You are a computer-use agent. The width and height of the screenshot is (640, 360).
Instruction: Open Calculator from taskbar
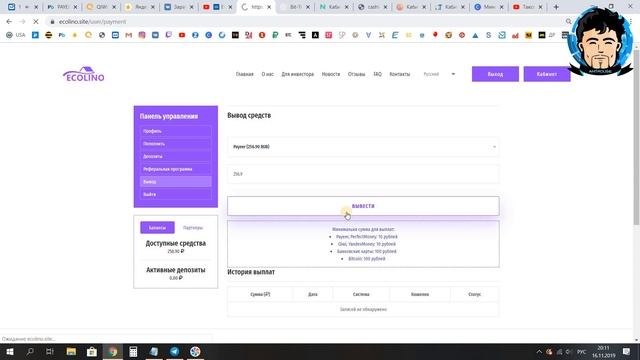[133, 351]
